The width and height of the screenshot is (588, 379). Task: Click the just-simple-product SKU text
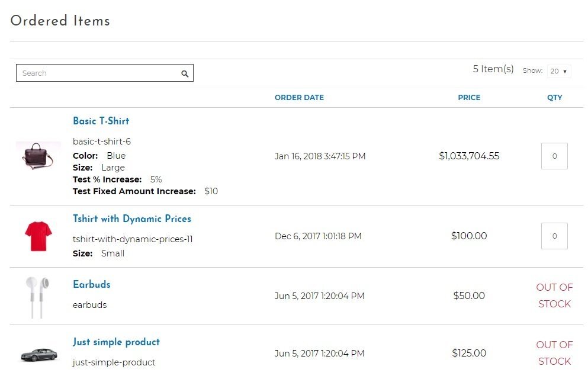coord(114,362)
